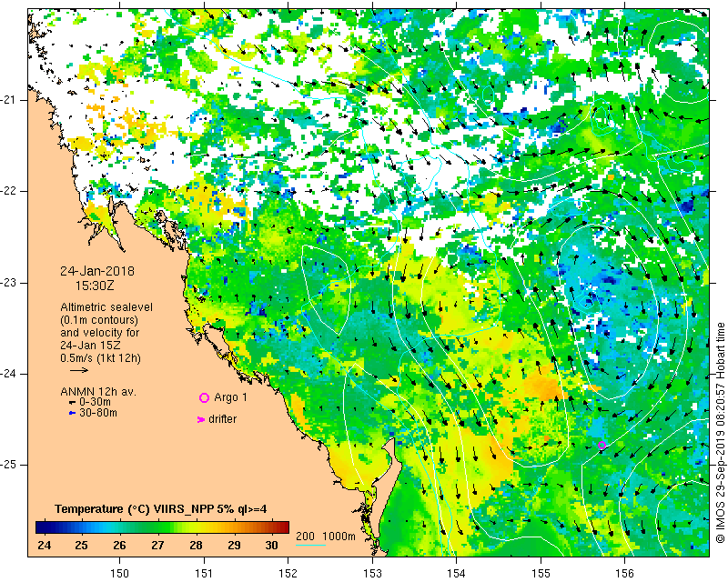Click the latitude axis label -25

[9, 465]
